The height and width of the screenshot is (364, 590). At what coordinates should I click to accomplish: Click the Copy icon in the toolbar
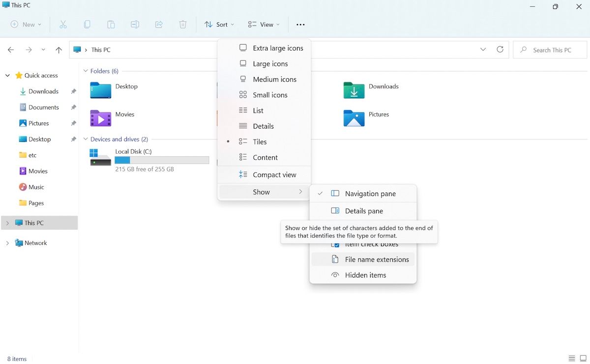point(87,24)
